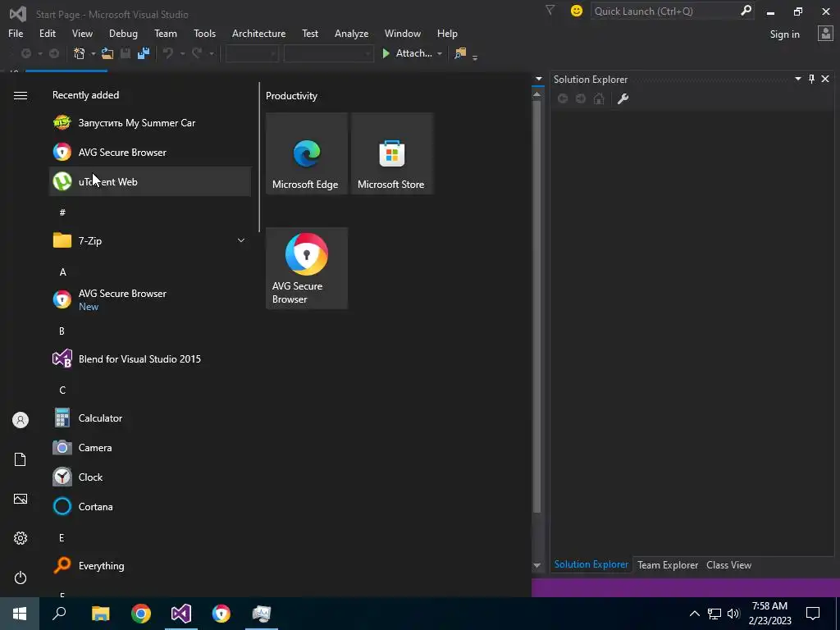Open Solution Explorer window position dropdown
Viewport: 840px width, 630px height.
tap(797, 79)
